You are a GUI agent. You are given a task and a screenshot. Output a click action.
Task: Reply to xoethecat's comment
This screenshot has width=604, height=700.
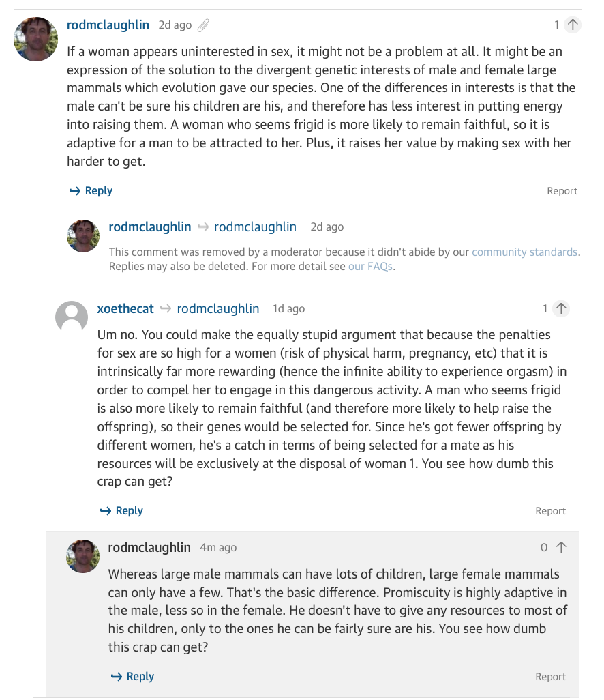[121, 511]
